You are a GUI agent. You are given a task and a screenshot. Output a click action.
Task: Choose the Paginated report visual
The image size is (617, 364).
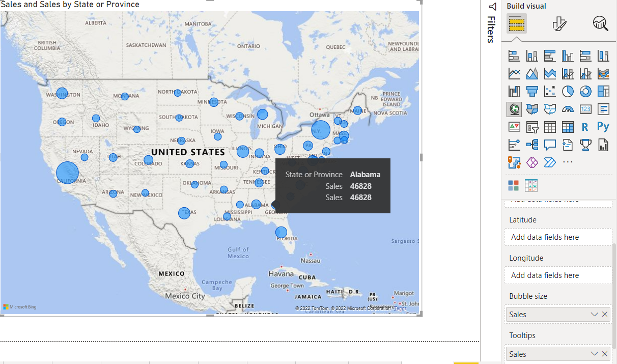603,145
